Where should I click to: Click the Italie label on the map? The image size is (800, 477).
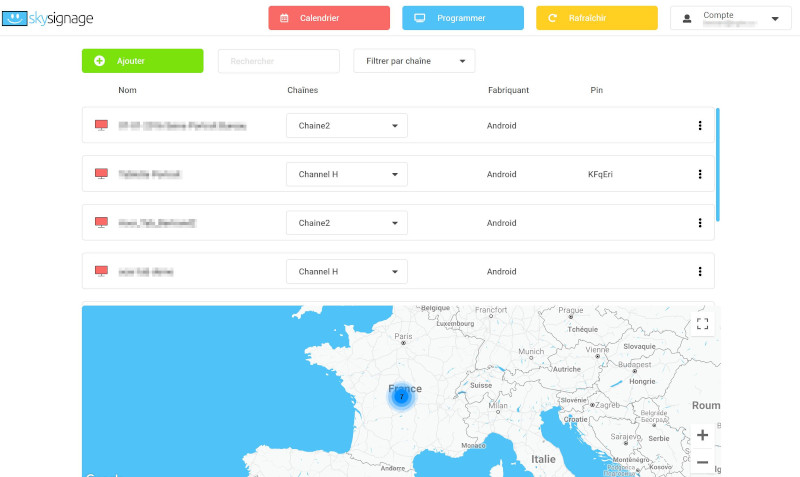coord(543,459)
